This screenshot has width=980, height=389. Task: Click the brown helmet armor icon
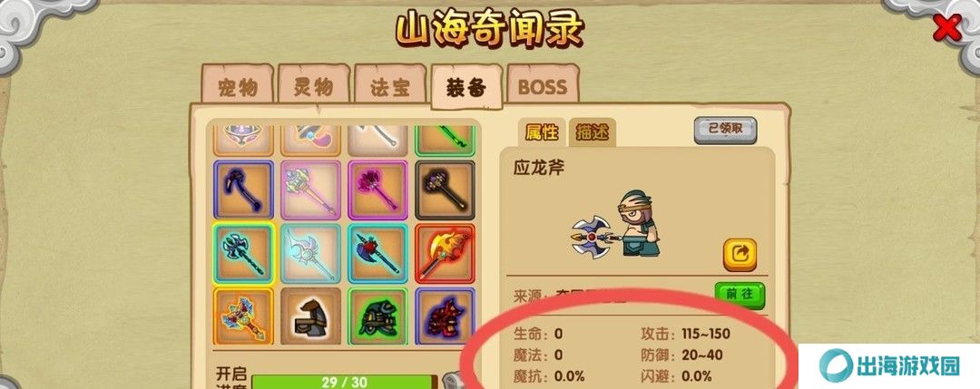tap(310, 316)
